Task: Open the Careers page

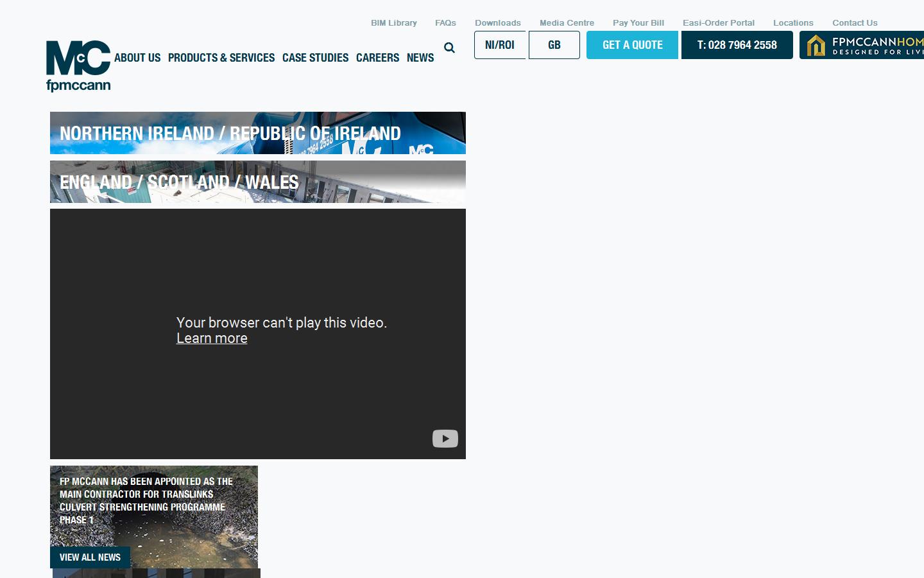Action: (x=377, y=58)
